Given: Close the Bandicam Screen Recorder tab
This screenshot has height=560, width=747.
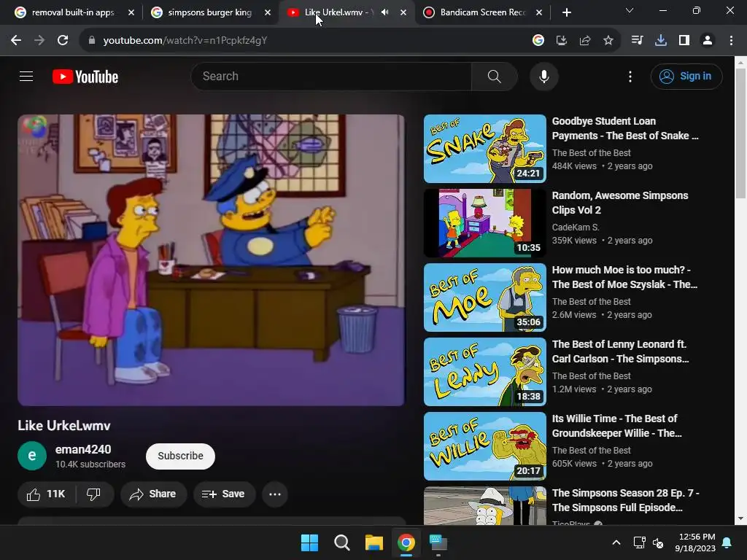Looking at the screenshot, I should [539, 12].
